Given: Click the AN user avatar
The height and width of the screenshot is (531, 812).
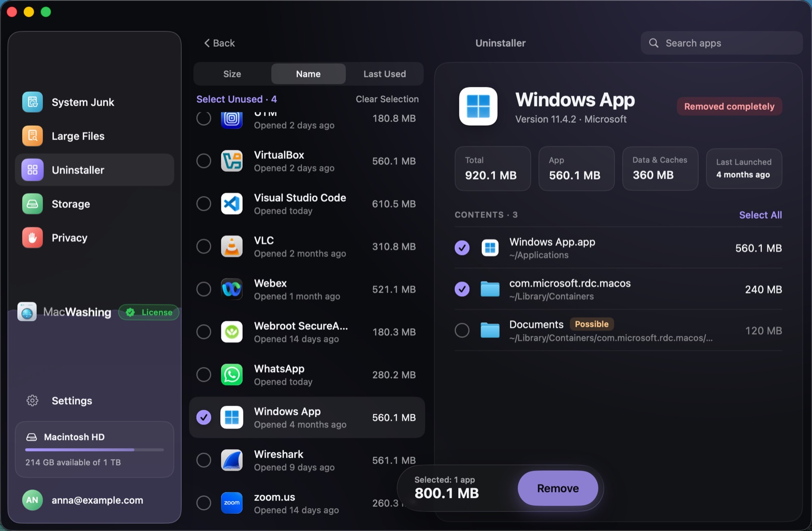Looking at the screenshot, I should tap(32, 500).
